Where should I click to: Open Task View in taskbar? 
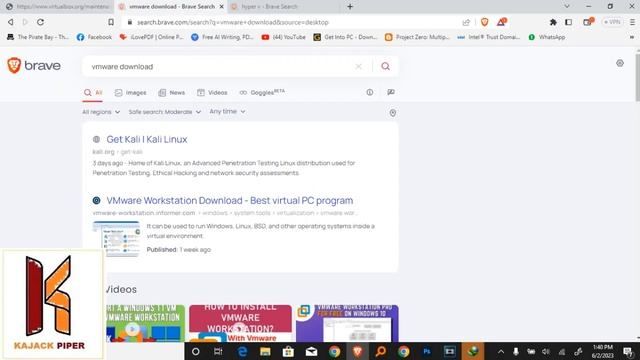click(218, 351)
